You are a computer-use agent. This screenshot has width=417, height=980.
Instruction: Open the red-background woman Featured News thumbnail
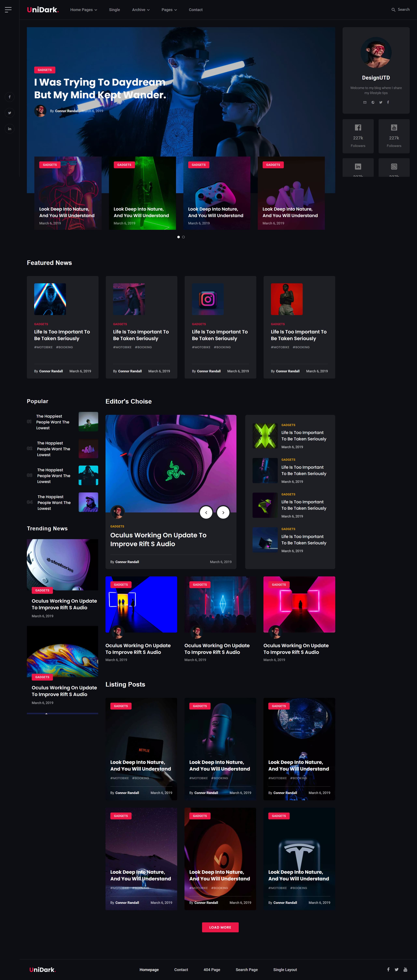[287, 299]
